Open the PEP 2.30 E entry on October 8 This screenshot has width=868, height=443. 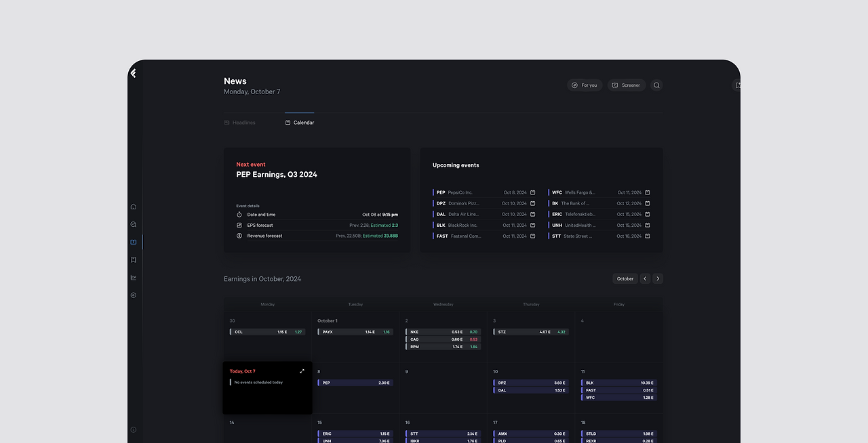[x=355, y=383]
